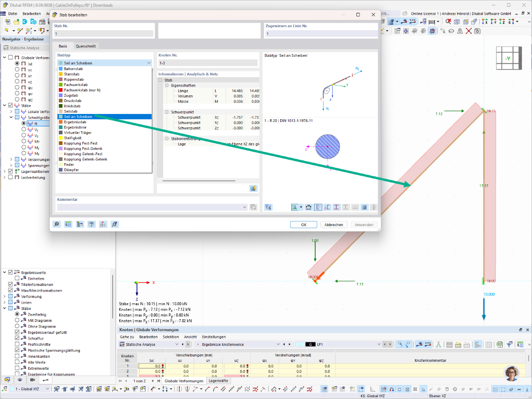This screenshot has height=399, width=532.
Task: Open the Kommentar combo box dropdown
Action: pos(245,207)
